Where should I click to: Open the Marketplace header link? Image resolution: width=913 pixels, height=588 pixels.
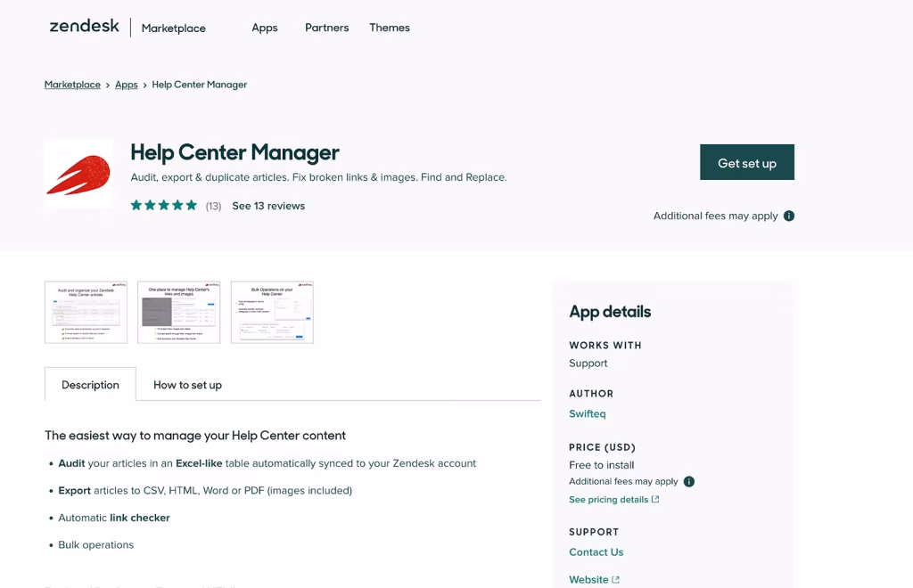tap(174, 28)
